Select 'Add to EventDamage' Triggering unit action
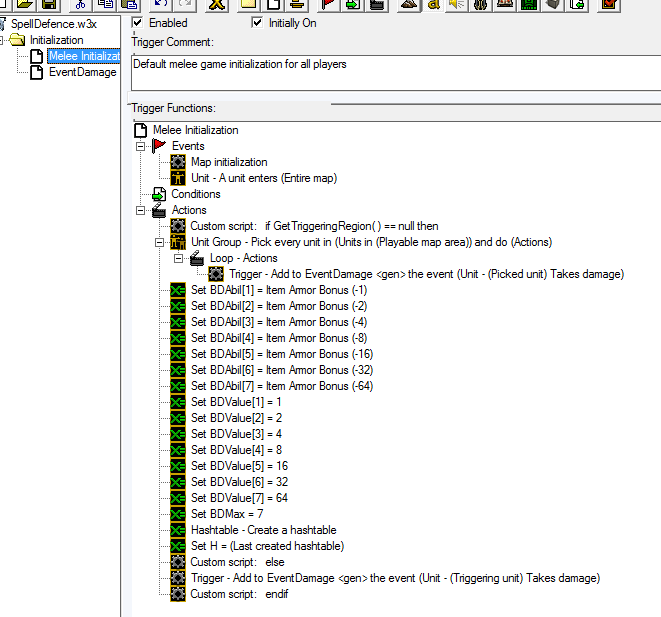This screenshot has height=617, width=661. [395, 578]
